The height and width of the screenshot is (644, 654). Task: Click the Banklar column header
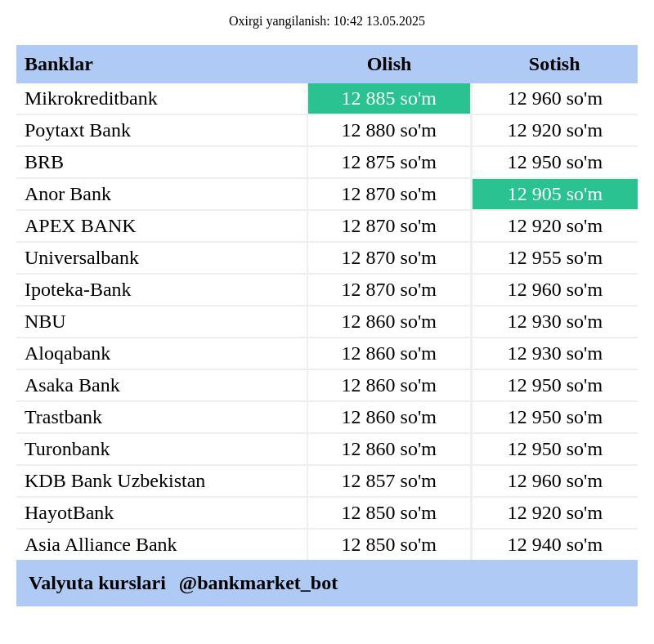click(59, 65)
